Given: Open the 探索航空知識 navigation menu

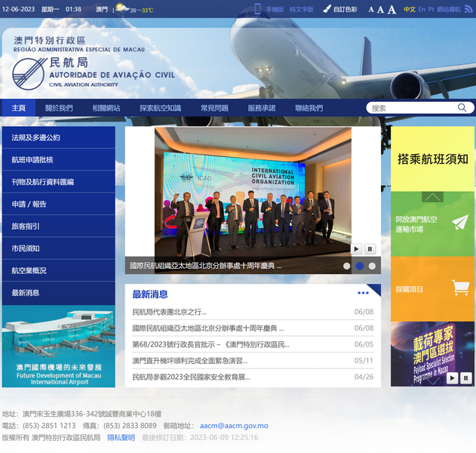Looking at the screenshot, I should 160,108.
